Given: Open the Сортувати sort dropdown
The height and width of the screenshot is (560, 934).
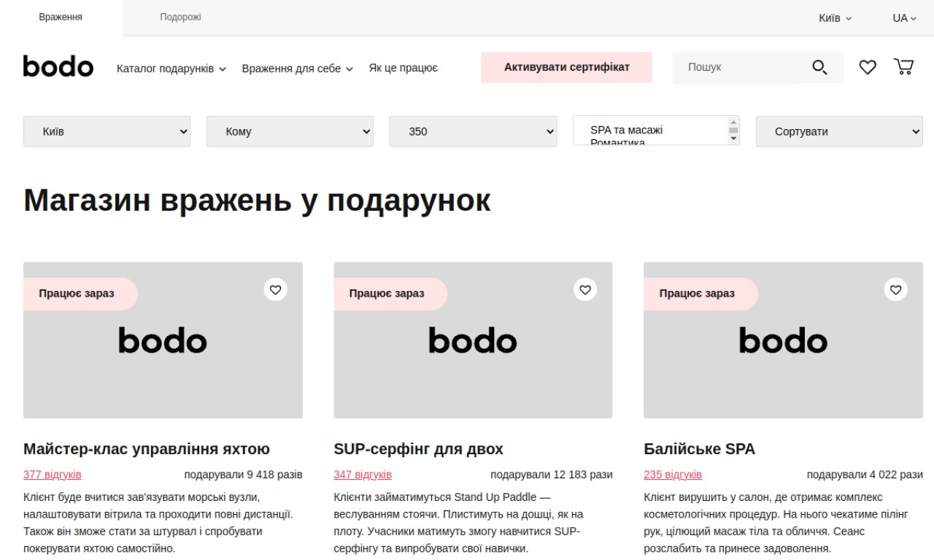Looking at the screenshot, I should (x=839, y=132).
